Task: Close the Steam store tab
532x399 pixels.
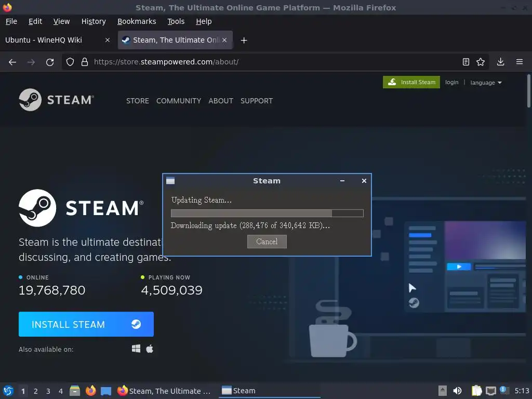Action: click(224, 40)
